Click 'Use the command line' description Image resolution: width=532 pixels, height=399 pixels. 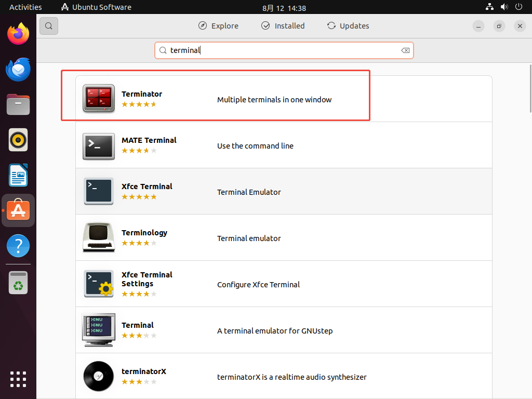pos(255,146)
